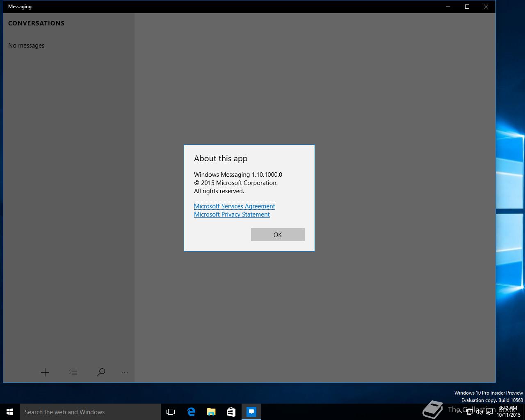Click the "About this app" dialog title
525x420 pixels.
(x=221, y=158)
